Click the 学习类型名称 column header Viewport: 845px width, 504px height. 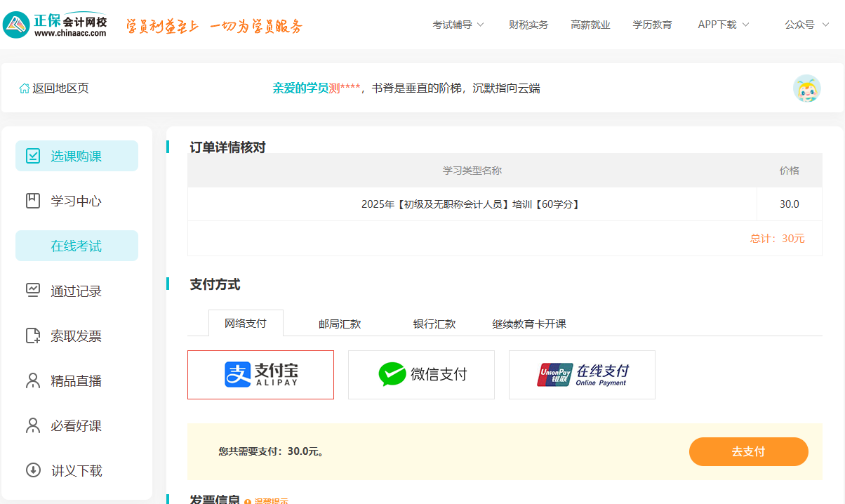coord(472,171)
